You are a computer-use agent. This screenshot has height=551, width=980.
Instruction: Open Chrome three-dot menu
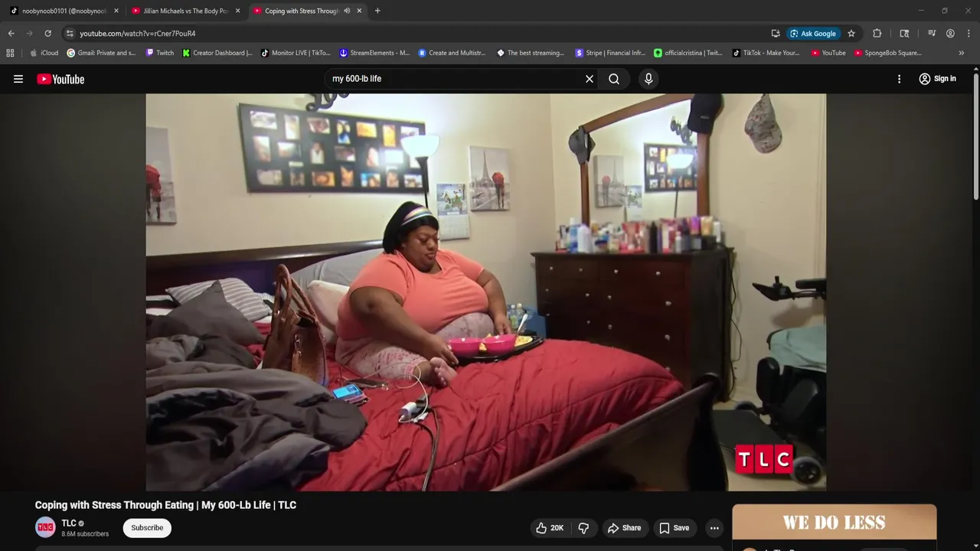click(x=969, y=34)
